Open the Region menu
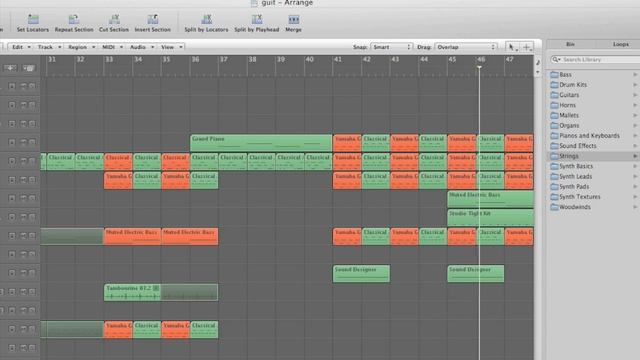 pyautogui.click(x=80, y=47)
